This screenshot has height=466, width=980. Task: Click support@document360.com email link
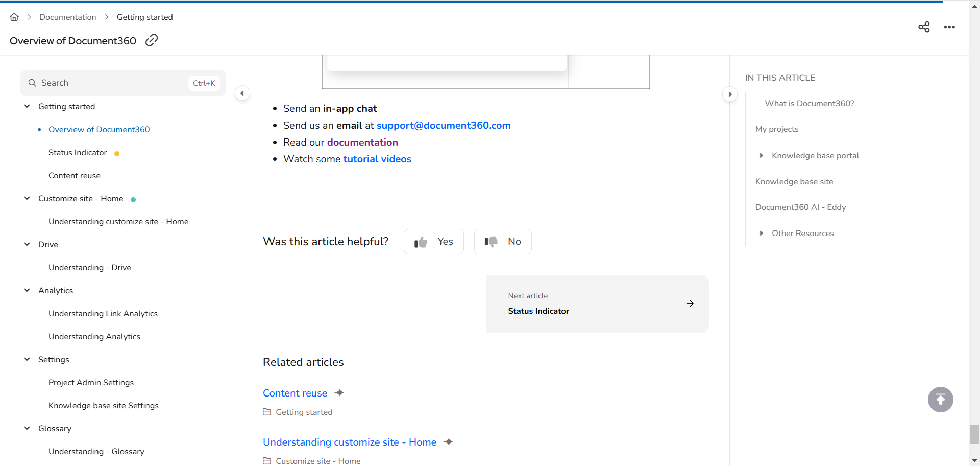point(444,125)
